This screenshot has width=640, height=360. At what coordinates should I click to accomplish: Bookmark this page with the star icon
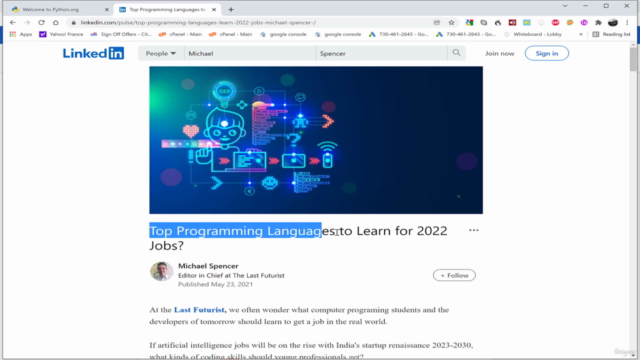click(451, 22)
